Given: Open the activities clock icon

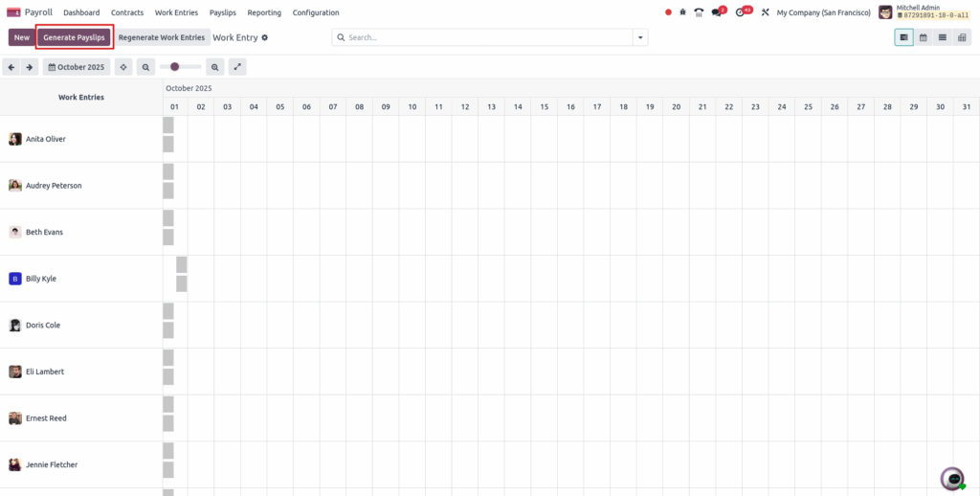Looking at the screenshot, I should tap(740, 12).
